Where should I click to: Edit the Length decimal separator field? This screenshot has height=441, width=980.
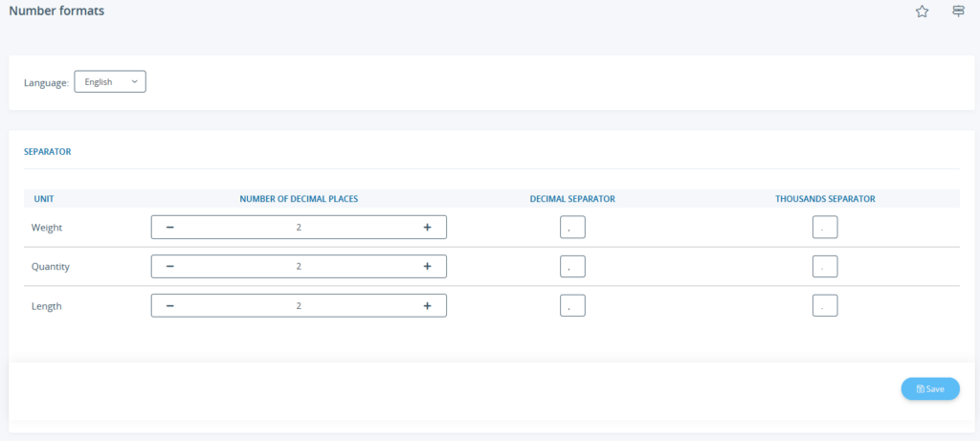pos(572,305)
